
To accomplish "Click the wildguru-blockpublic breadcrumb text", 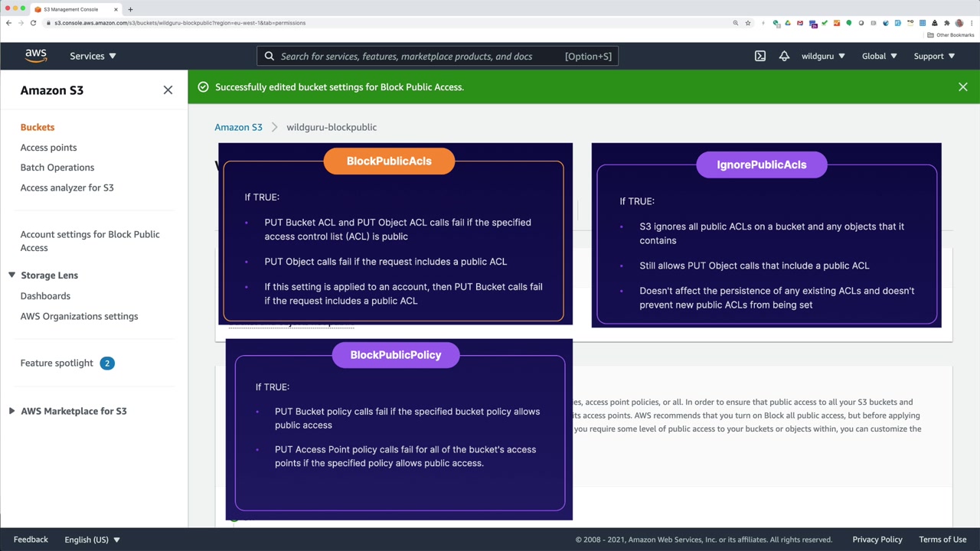I will (332, 127).
